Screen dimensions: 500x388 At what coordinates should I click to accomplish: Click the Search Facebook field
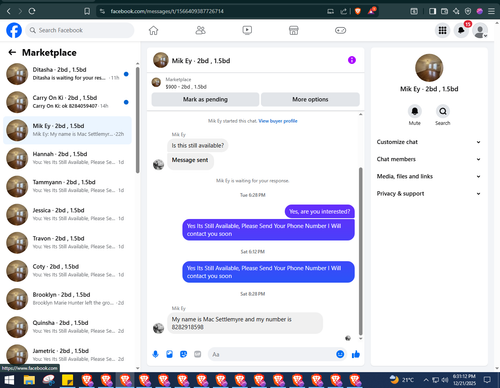point(80,30)
